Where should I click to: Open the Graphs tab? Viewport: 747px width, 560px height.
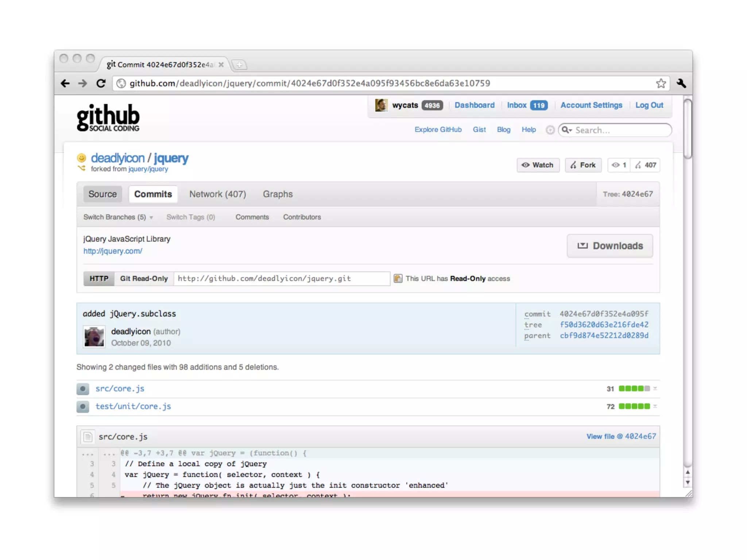tap(278, 194)
